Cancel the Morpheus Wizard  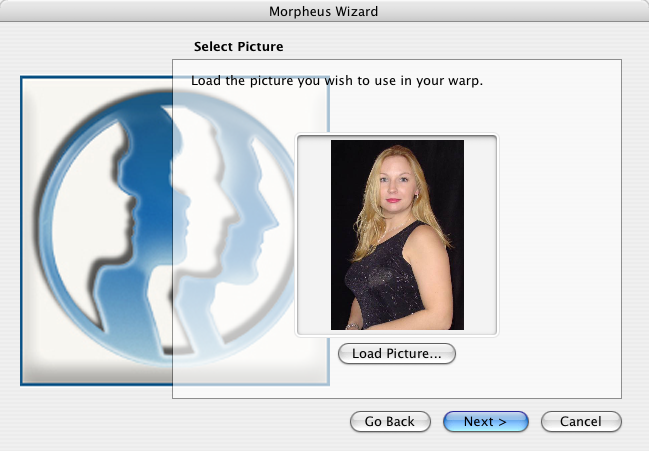[x=581, y=421]
